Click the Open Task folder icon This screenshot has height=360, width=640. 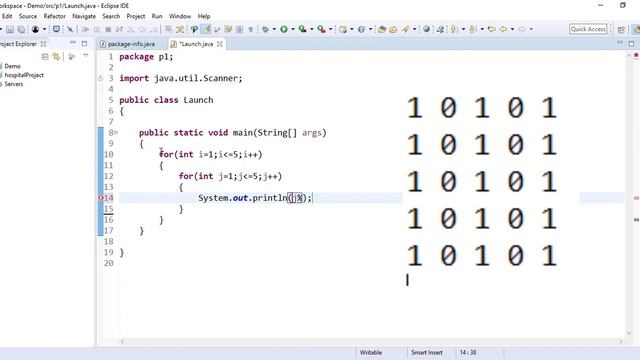pyautogui.click(x=393, y=29)
